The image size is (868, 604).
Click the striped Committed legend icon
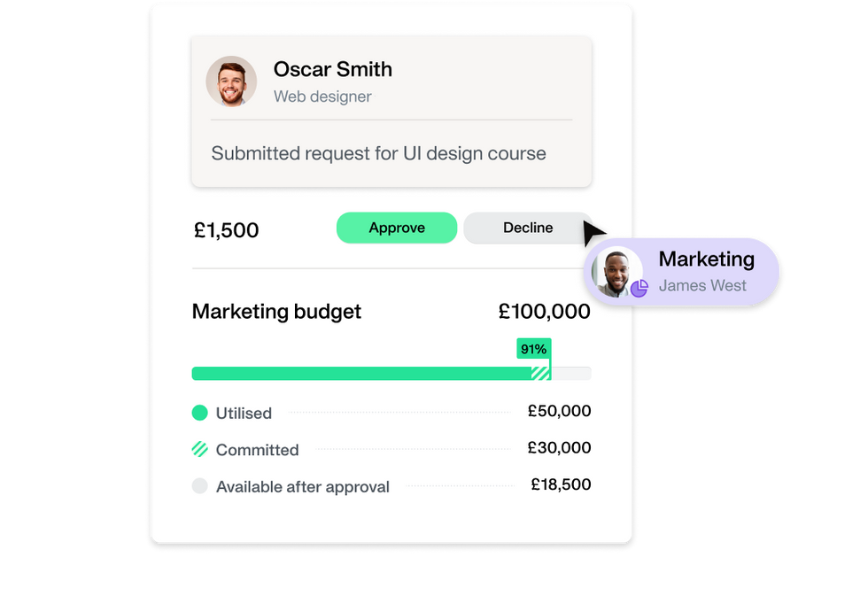point(201,449)
